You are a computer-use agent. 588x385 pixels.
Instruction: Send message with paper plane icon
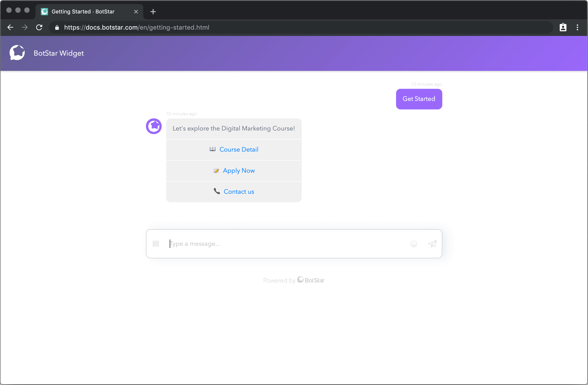pyautogui.click(x=432, y=244)
